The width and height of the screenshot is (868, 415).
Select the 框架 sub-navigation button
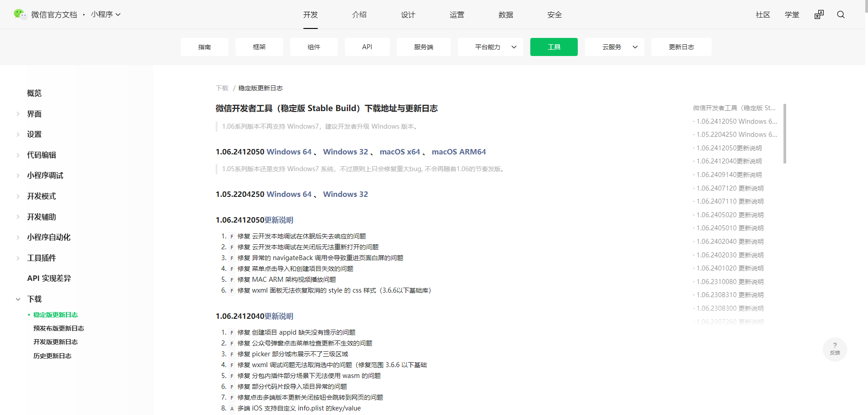(259, 47)
